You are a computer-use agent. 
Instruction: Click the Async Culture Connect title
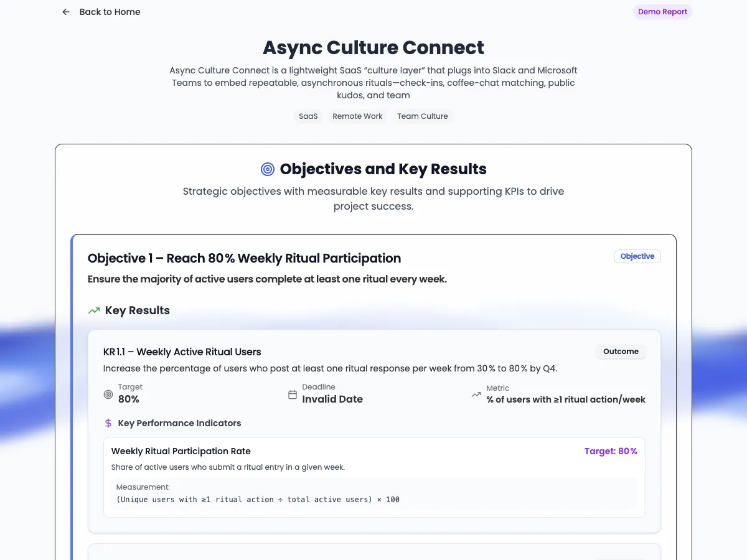(374, 48)
